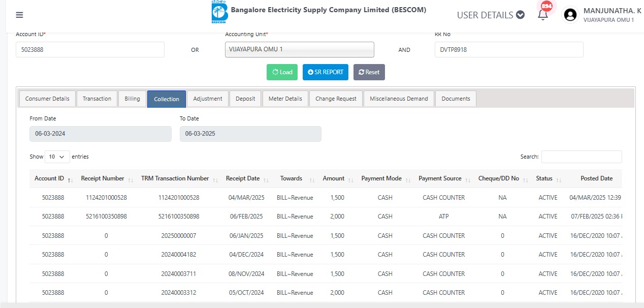This screenshot has width=644, height=308.
Task: Open the notifications bell
Action: point(543,15)
